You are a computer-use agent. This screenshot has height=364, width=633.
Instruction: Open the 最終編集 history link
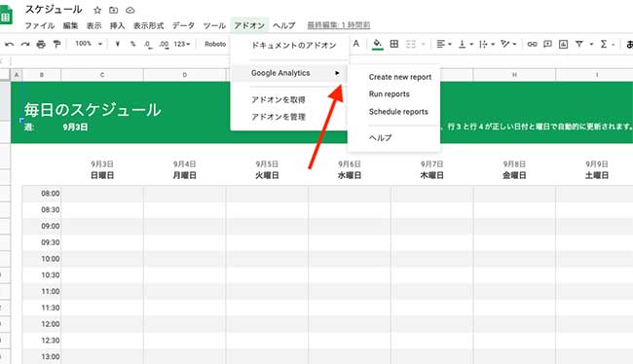tap(339, 25)
